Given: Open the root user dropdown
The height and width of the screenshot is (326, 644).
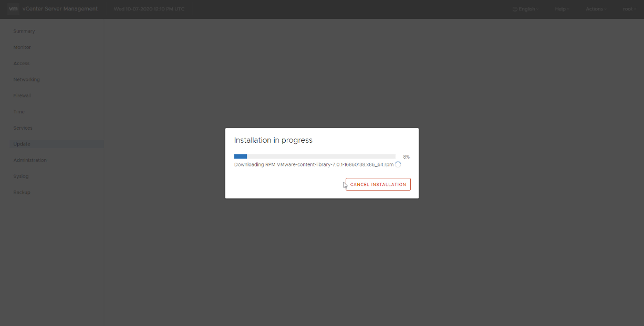Looking at the screenshot, I should point(628,9).
